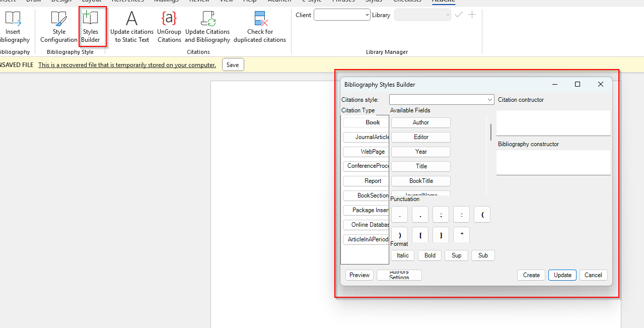Maximize the Bibliography Styles Builder window
644x328 pixels.
click(x=578, y=84)
